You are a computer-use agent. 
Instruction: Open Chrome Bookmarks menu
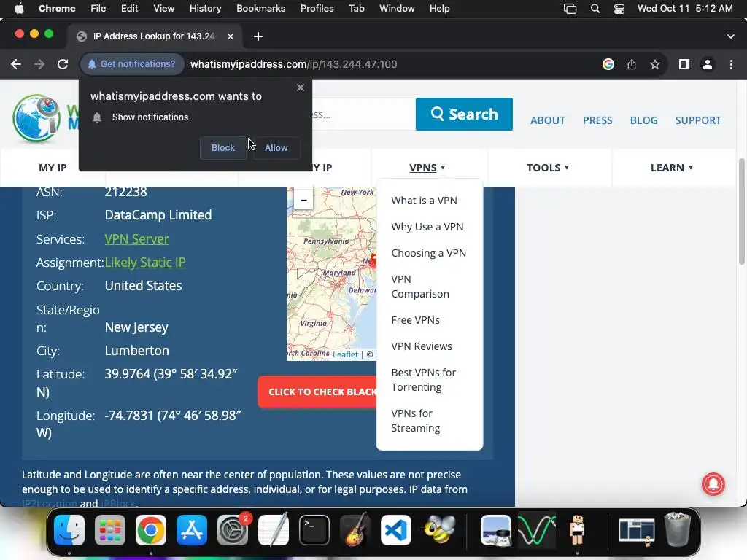click(x=260, y=9)
